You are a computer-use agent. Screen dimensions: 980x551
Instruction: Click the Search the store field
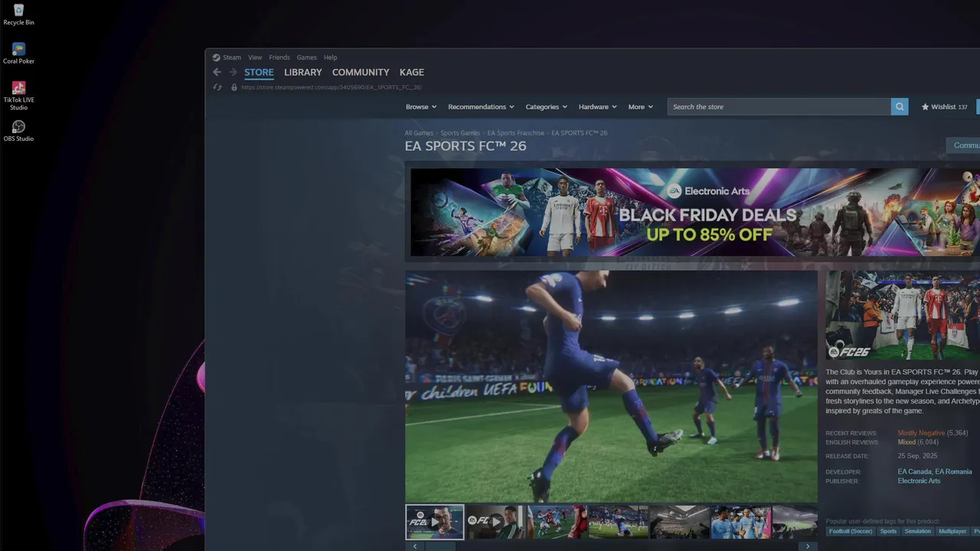point(779,107)
